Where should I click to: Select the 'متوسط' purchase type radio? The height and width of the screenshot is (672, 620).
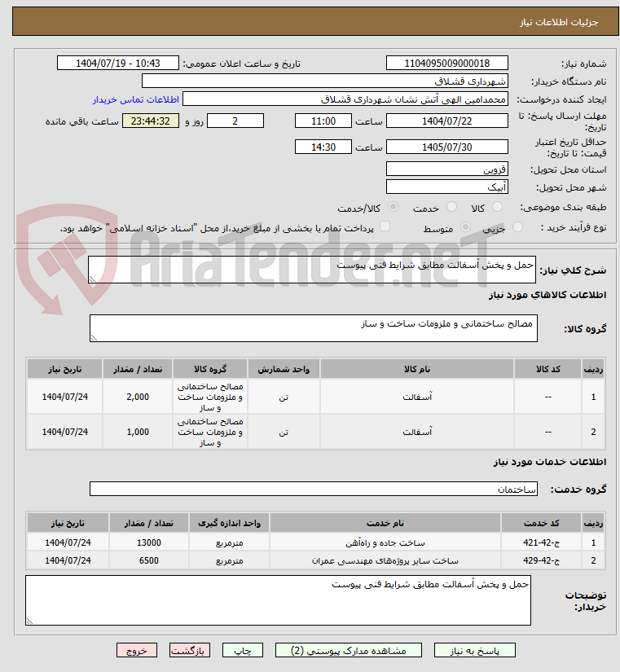(x=465, y=227)
